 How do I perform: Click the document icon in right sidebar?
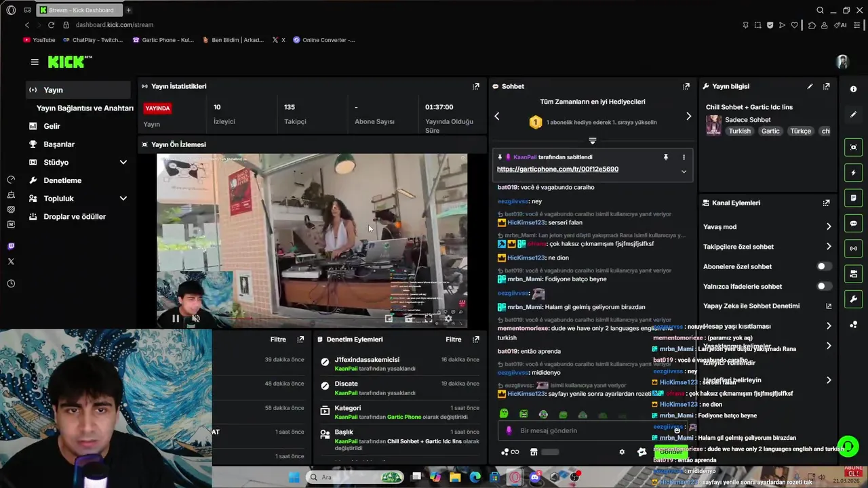tap(853, 198)
